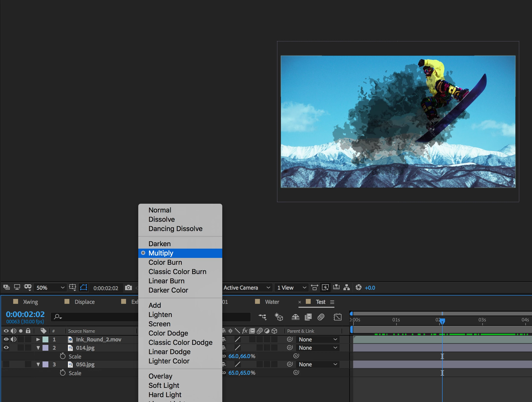Viewport: 532px width, 402px height.
Task: Click the 66.0,66.0% scale value
Action: [242, 356]
